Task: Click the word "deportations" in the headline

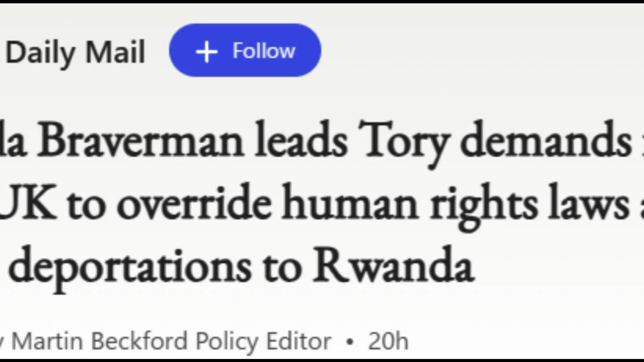Action: (x=130, y=267)
